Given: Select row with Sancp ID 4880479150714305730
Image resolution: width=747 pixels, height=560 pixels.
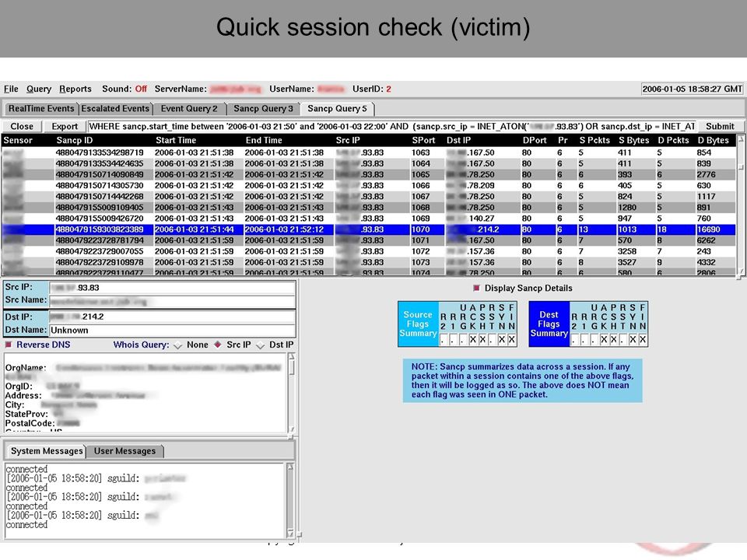Looking at the screenshot, I should click(368, 186).
